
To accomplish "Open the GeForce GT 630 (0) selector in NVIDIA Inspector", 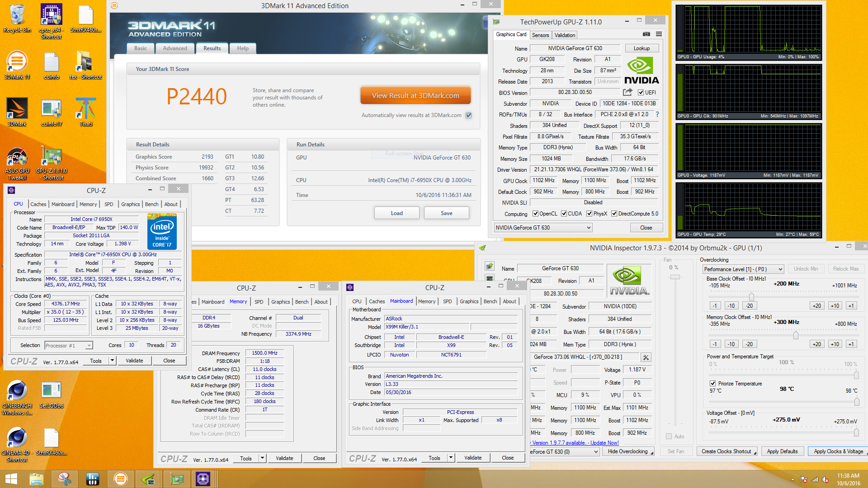I will click(564, 451).
